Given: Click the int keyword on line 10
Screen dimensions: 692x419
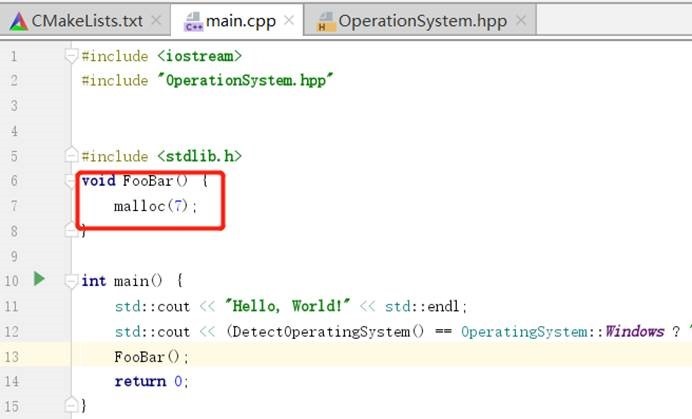Looking at the screenshot, I should (94, 281).
